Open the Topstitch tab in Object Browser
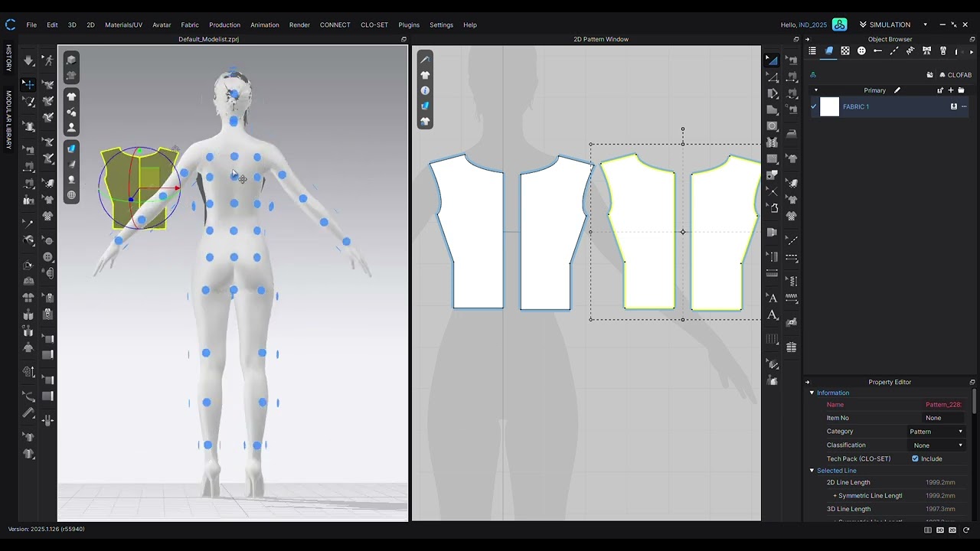The width and height of the screenshot is (980, 551). point(894,51)
